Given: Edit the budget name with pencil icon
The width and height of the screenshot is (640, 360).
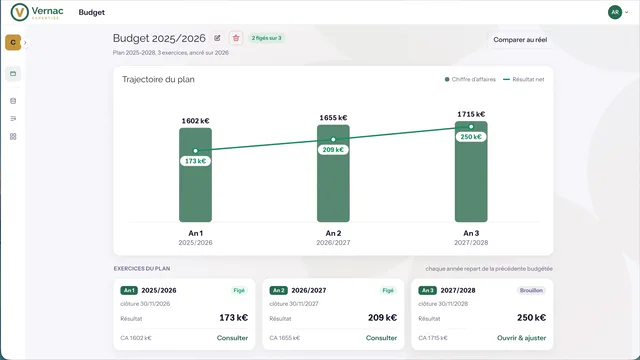Looking at the screenshot, I should pos(217,38).
